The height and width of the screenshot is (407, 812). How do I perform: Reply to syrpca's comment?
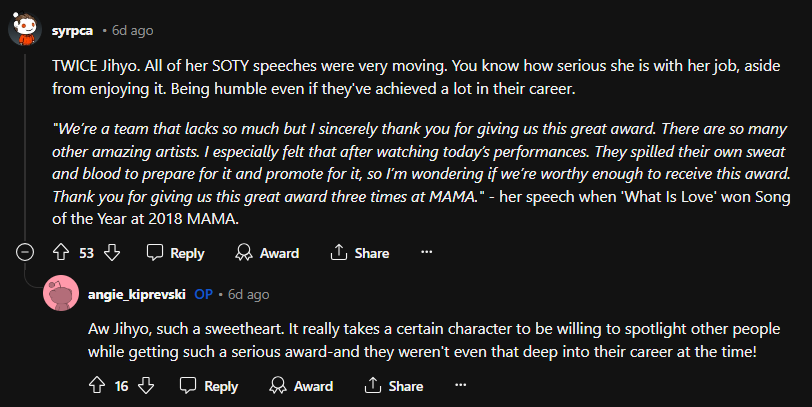(175, 253)
